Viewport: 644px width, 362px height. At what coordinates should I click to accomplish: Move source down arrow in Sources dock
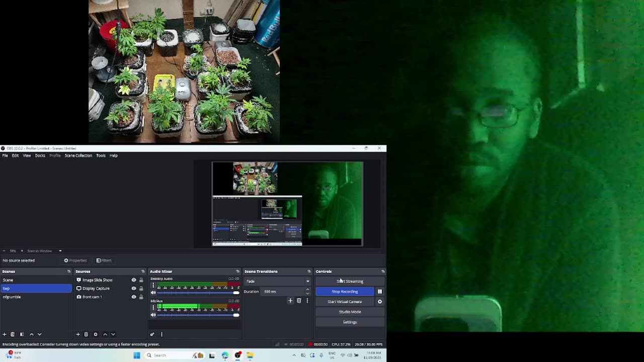113,334
